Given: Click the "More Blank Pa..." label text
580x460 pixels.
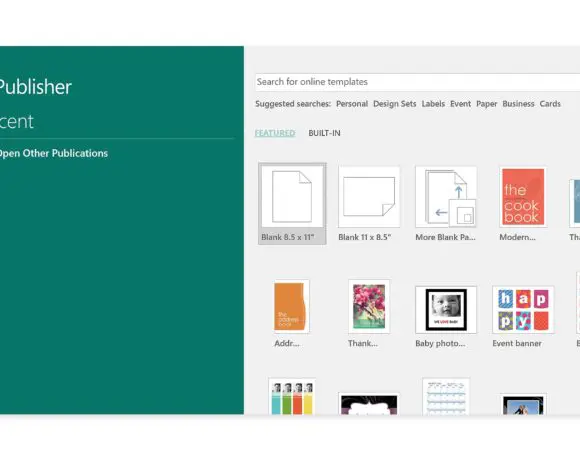Looking at the screenshot, I should (445, 237).
